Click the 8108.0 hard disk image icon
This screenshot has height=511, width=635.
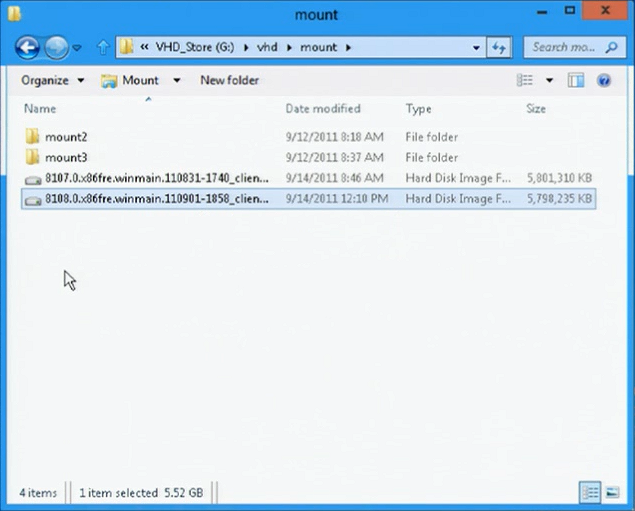[x=33, y=200]
